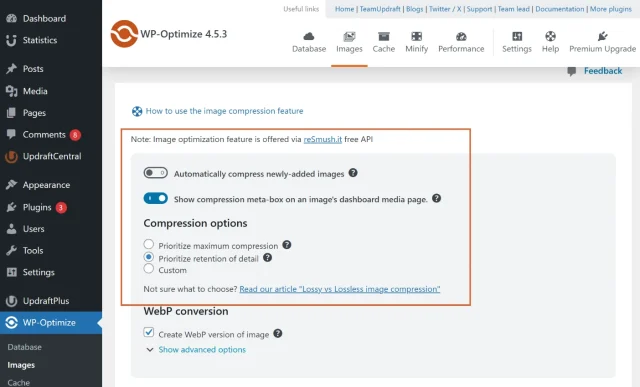
Task: Open the Cache submenu item
Action: tap(18, 383)
